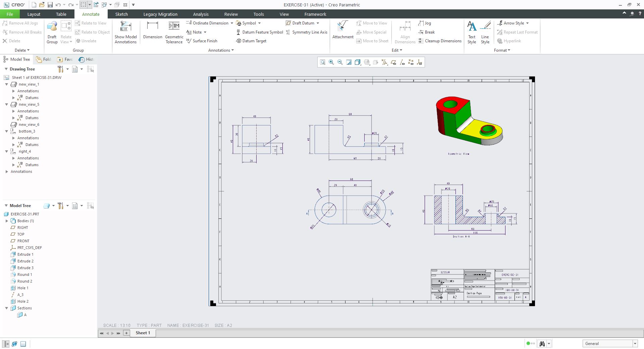644x349 pixels.
Task: Open the Note dropdown arrow
Action: [x=205, y=32]
